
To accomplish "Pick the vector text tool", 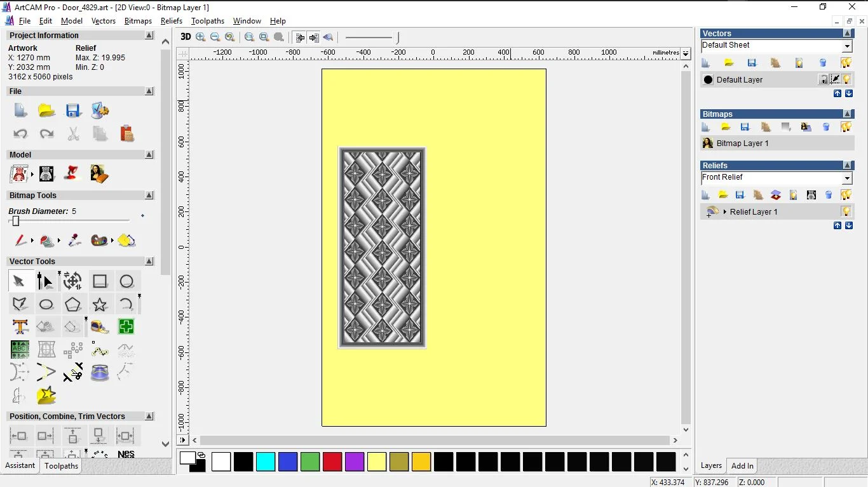I will (20, 327).
